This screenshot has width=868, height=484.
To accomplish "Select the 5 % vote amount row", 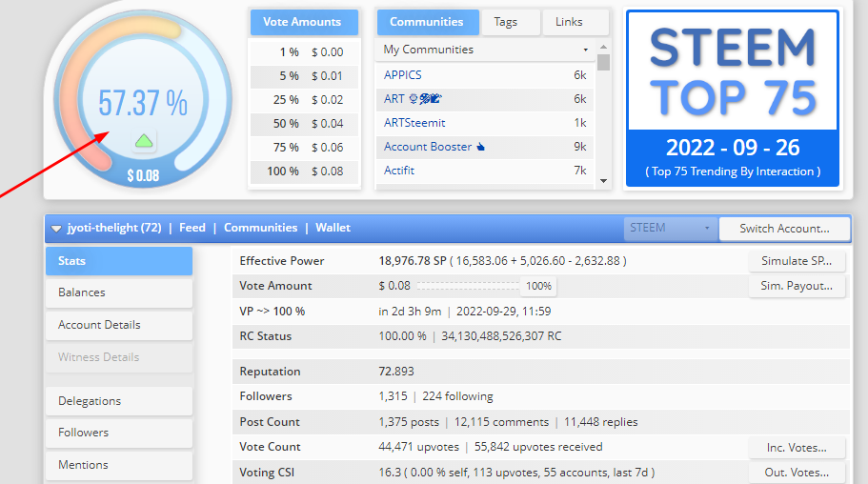I will (x=304, y=76).
